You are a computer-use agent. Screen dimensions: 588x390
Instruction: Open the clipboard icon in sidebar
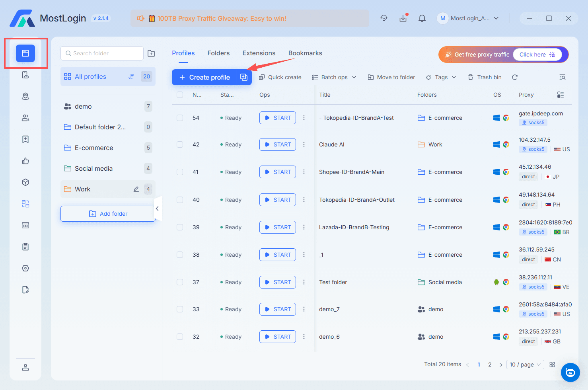[25, 247]
